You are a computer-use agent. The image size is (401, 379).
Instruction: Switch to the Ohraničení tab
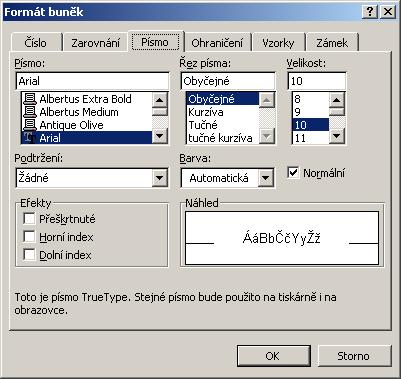(217, 43)
